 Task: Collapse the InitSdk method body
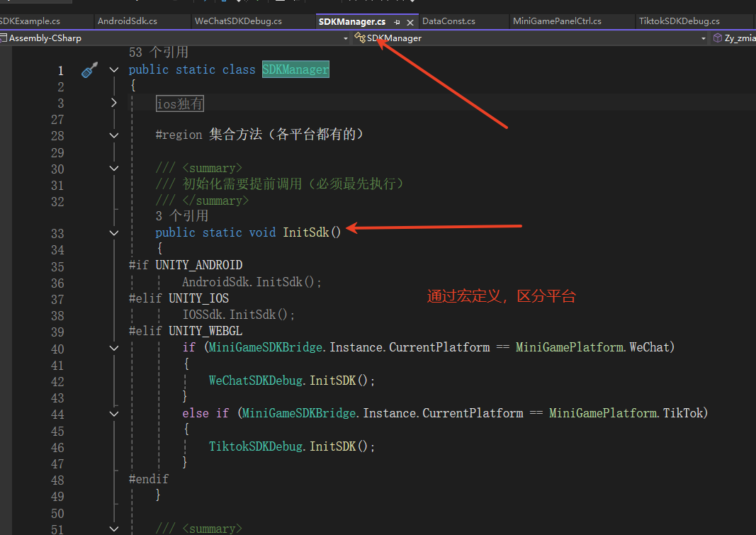click(x=114, y=232)
